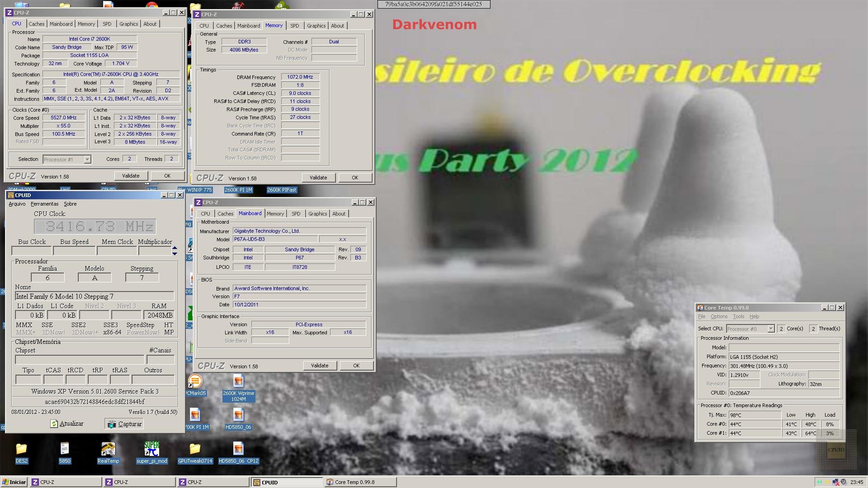Open About tab in CPU-Z CPU window

click(x=150, y=24)
